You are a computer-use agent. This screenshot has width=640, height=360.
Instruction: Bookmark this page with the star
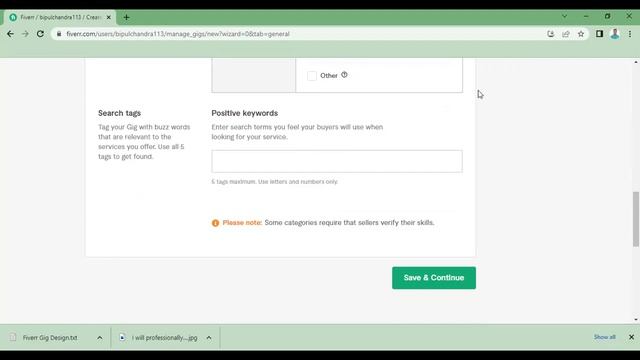[581, 34]
